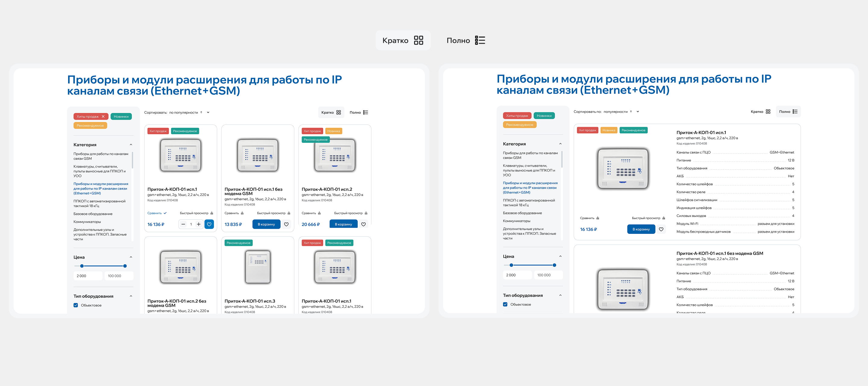The width and height of the screenshot is (868, 386).
Task: Toggle Рекомендуемое filter chip in right catalog
Action: click(520, 125)
